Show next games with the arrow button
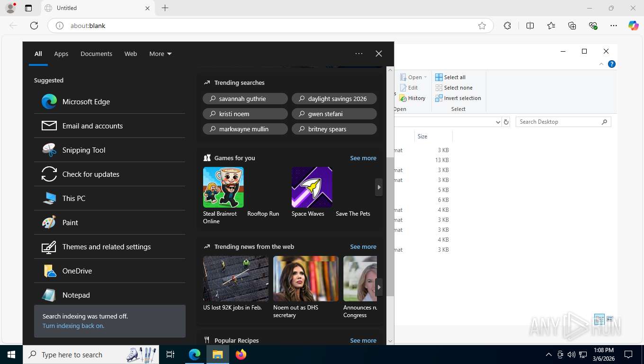Viewport: 644px width, 364px height. [379, 187]
